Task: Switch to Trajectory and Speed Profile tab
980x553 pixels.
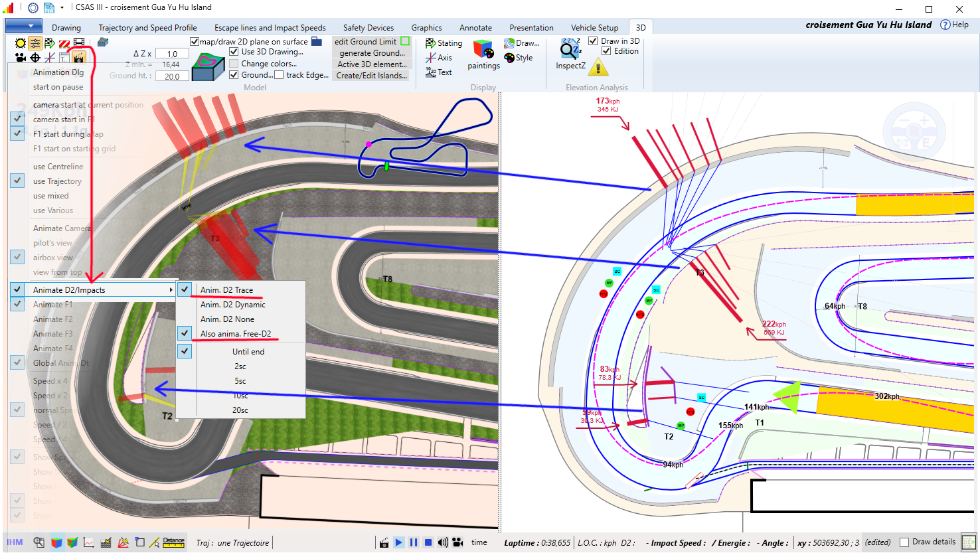Action: 147,28
